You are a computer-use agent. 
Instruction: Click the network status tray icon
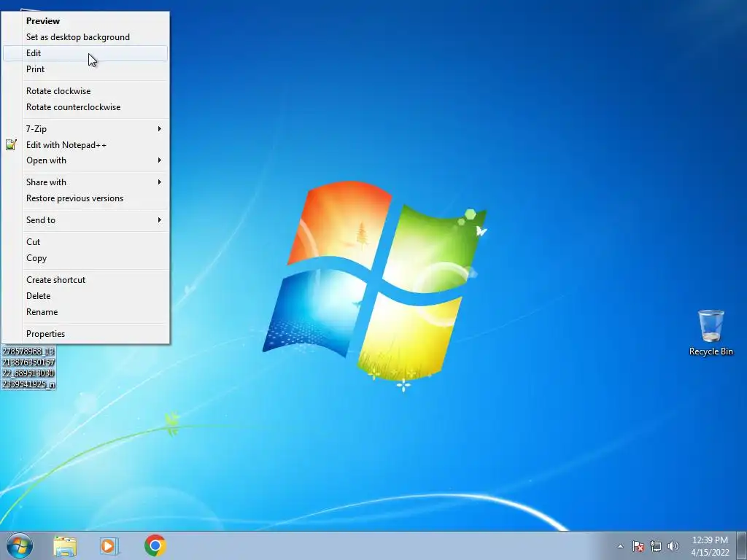coord(656,546)
